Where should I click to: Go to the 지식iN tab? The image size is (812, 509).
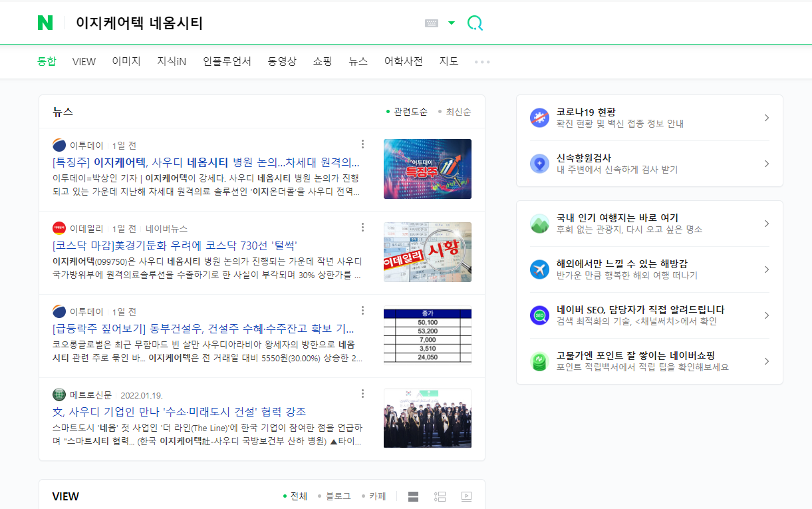(x=172, y=61)
